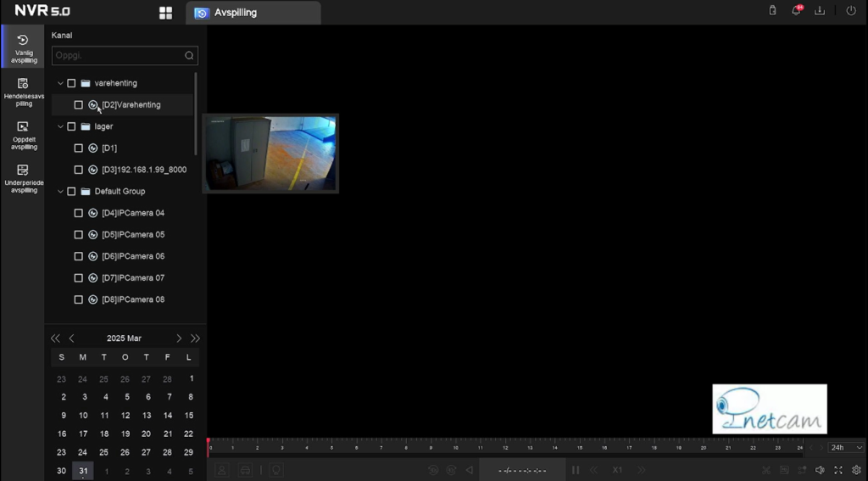Click the search magnifier in the channel box
Viewport: 868px width, 481px height.
pyautogui.click(x=189, y=56)
